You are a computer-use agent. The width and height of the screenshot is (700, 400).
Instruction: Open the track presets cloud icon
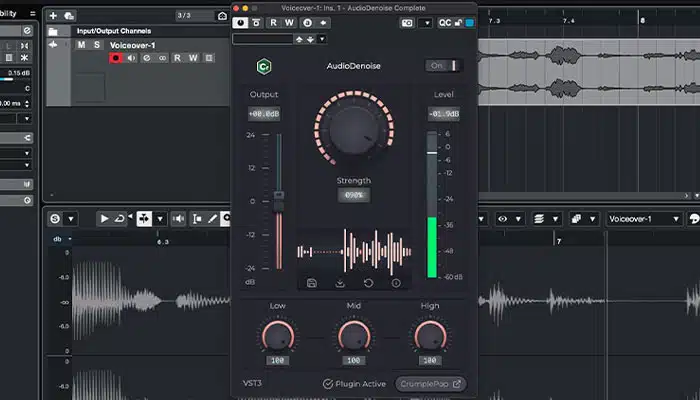(x=69, y=16)
